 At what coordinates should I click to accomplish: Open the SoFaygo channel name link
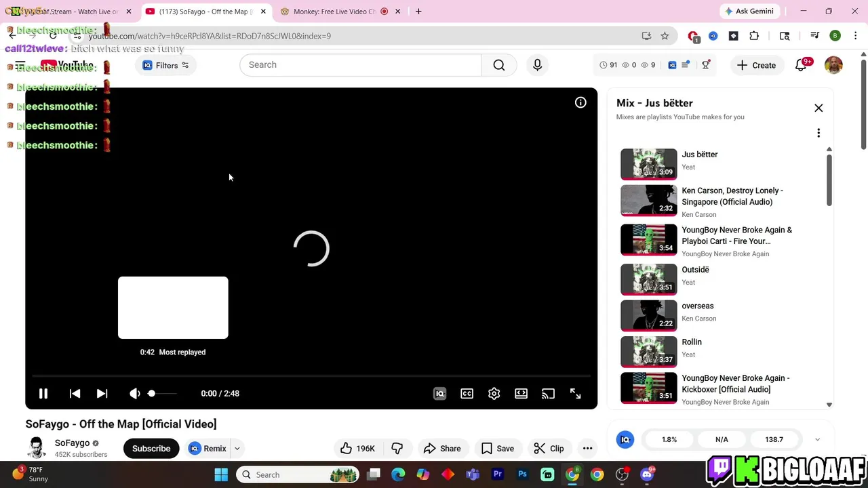pyautogui.click(x=72, y=443)
